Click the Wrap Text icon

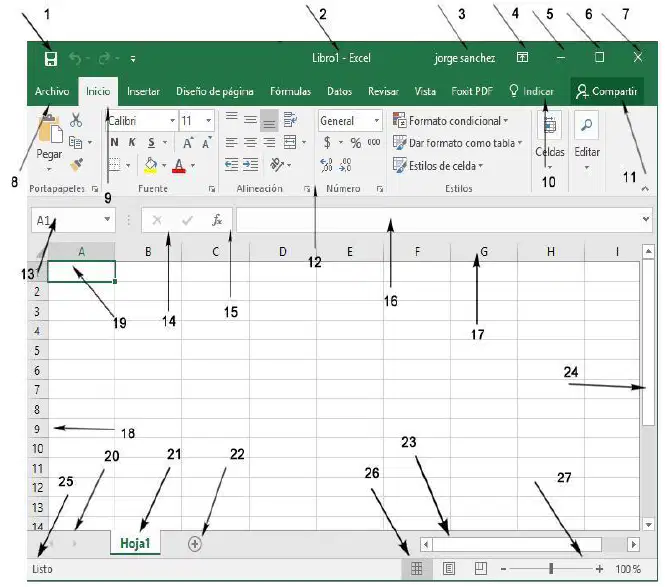pyautogui.click(x=291, y=120)
